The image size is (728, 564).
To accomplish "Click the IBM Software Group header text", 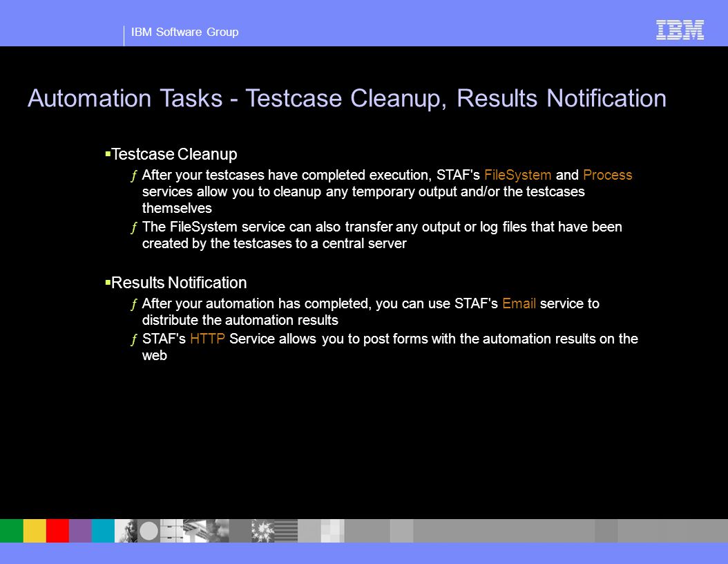I will [x=185, y=32].
